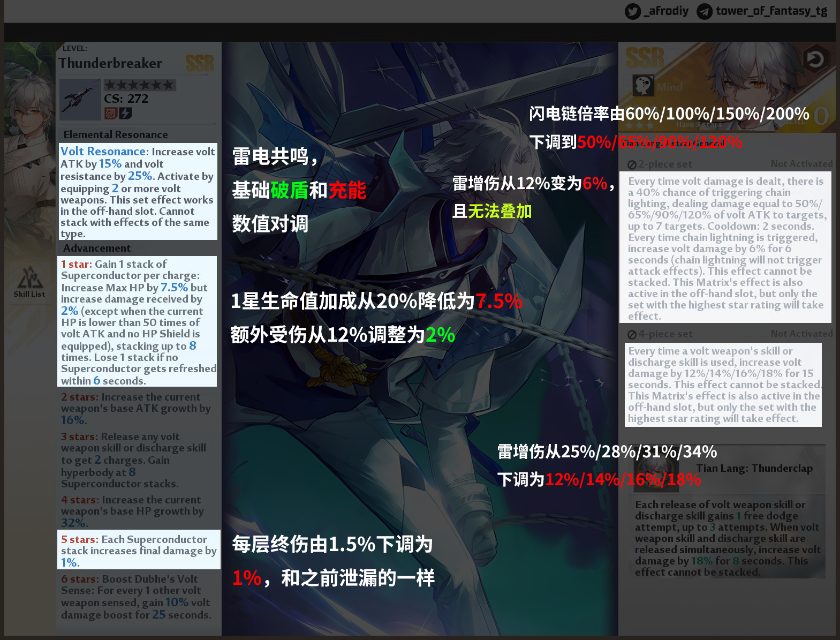Click Not Activated beside 4-piece set
The image size is (840, 640).
[x=801, y=334]
